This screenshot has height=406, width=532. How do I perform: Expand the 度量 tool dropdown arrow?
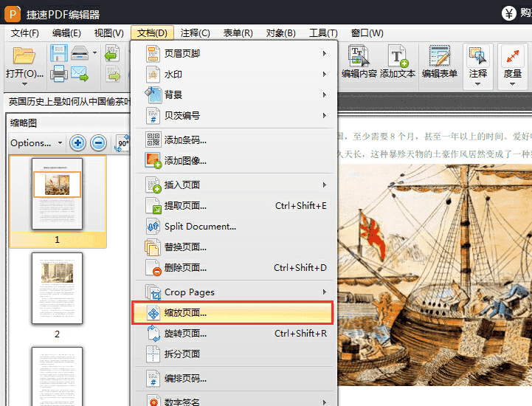point(512,84)
